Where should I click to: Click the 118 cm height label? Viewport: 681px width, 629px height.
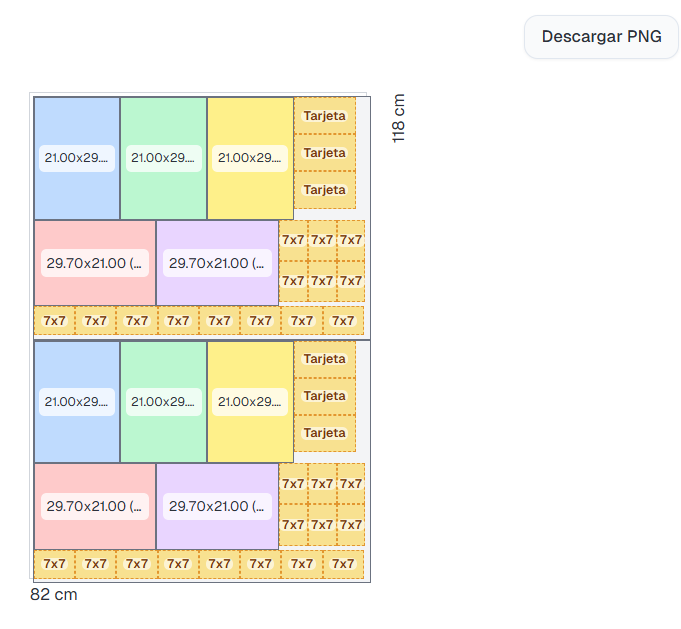click(398, 118)
